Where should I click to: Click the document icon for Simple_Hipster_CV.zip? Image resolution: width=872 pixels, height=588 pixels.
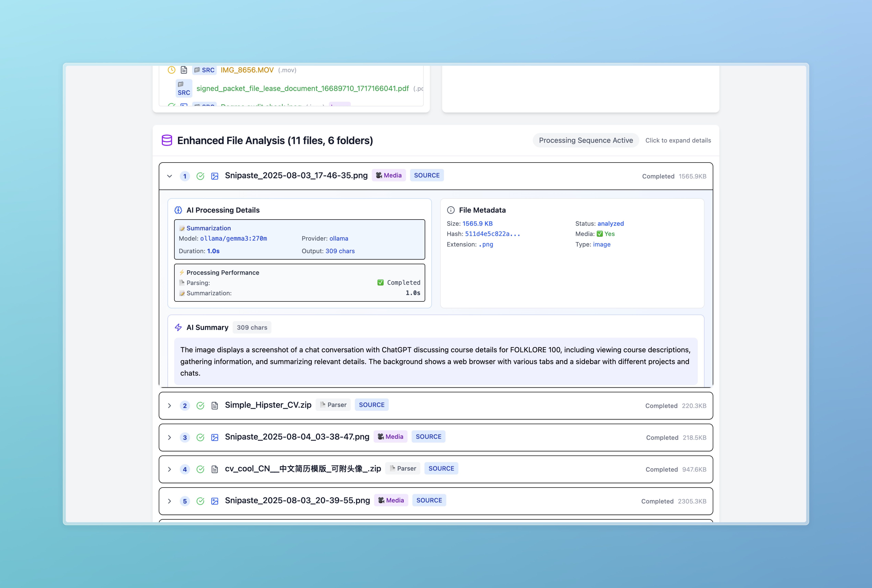215,406
